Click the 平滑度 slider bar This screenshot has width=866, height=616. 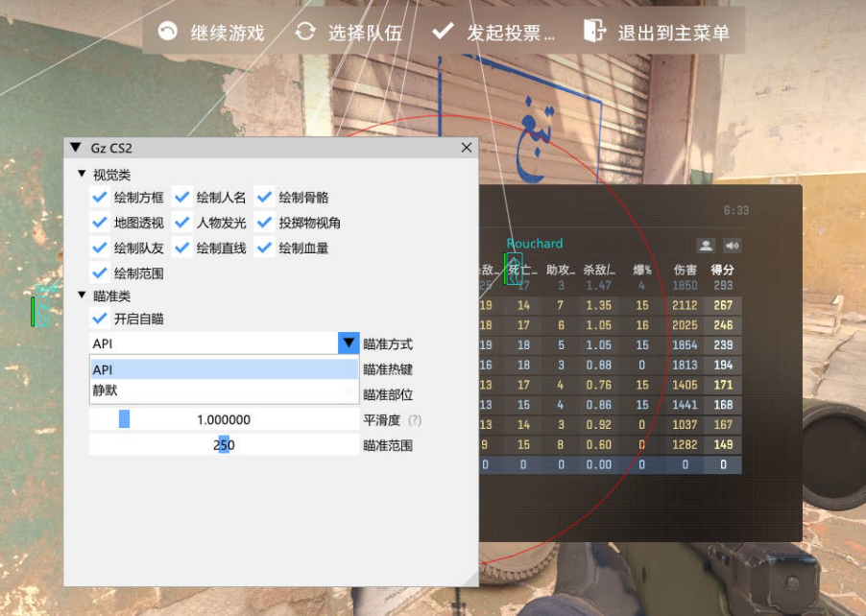224,420
